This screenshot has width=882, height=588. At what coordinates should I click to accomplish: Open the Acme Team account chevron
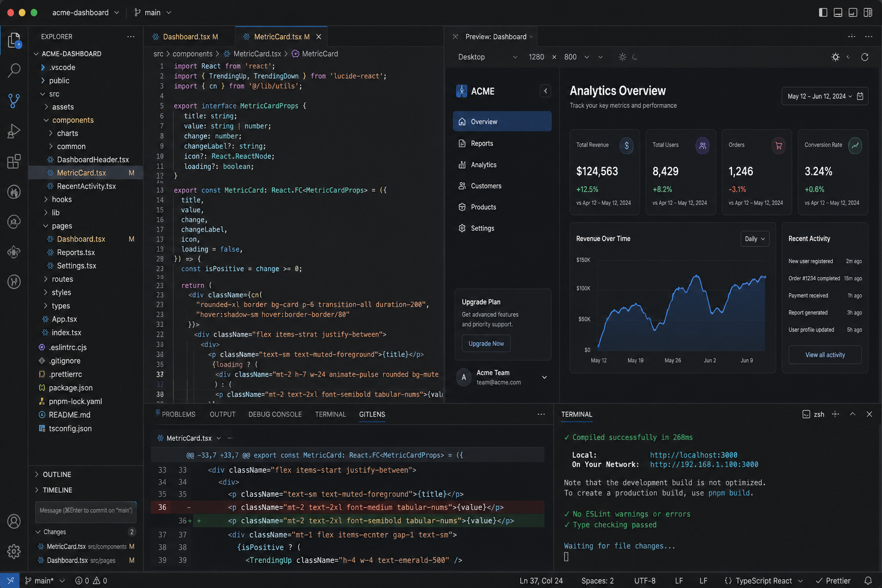[544, 377]
